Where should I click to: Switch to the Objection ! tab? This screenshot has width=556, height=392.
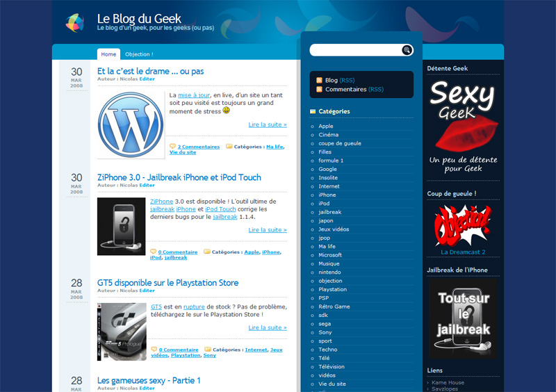[139, 54]
